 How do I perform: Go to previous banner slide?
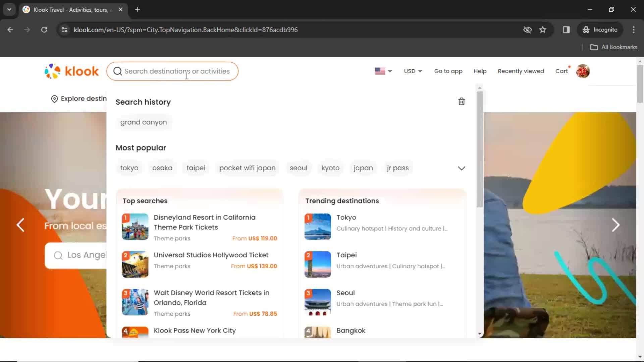[x=20, y=225]
